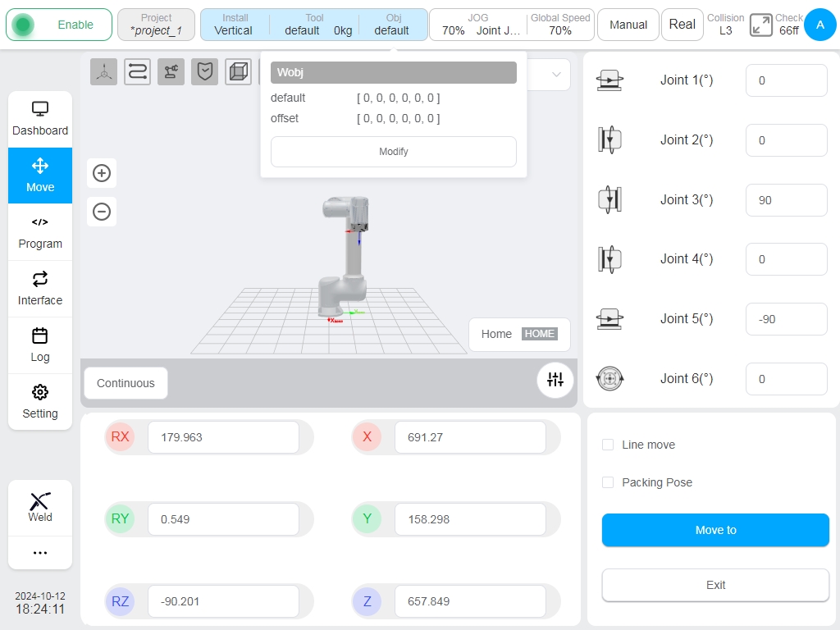Click the Joint 1 rotation icon

point(609,80)
